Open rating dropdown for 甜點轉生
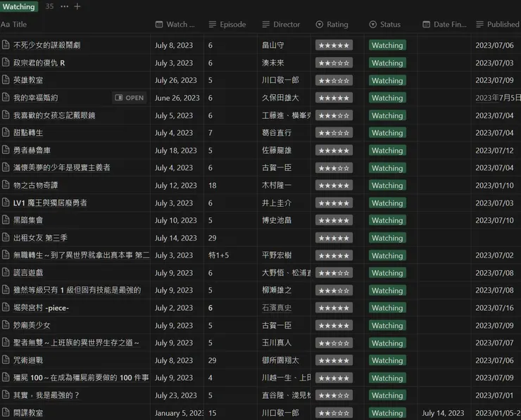 pos(334,133)
